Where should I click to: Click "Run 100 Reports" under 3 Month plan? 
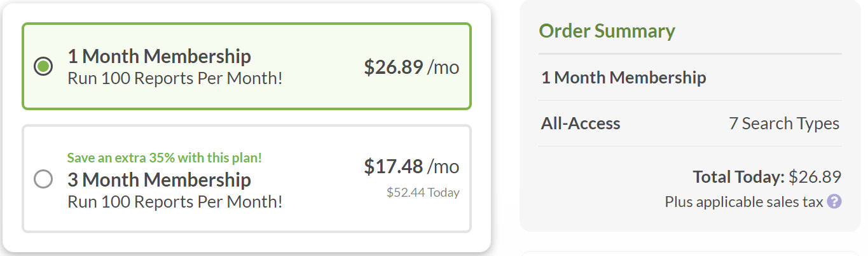pyautogui.click(x=175, y=202)
